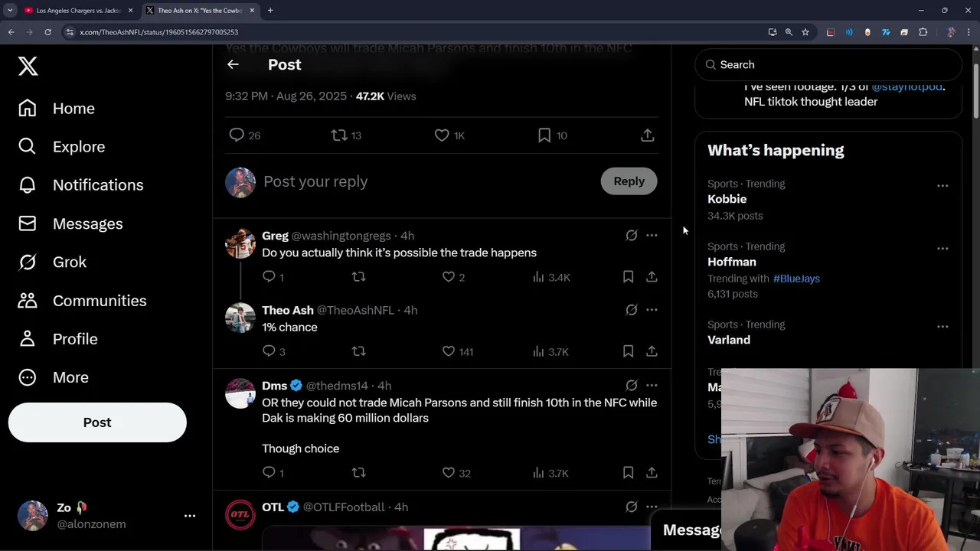Like Greg's comment with 2 likes
This screenshot has height=551, width=980.
449,276
